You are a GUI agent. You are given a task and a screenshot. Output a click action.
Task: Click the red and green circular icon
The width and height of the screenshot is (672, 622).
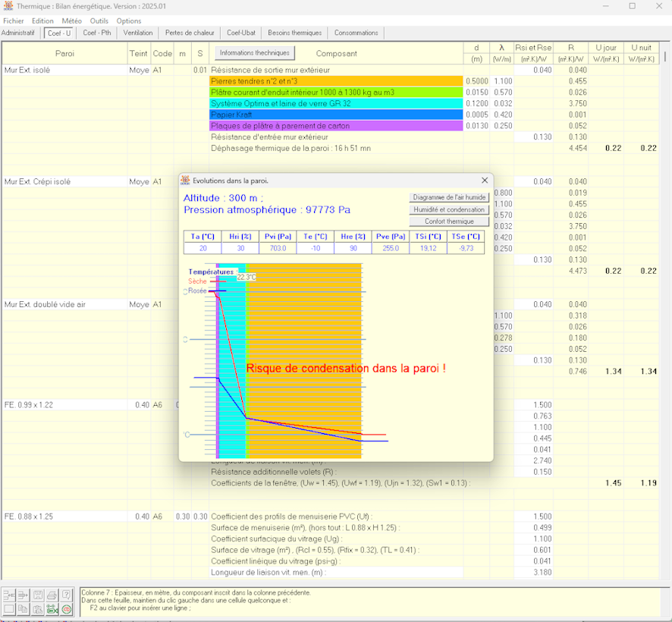pos(66,609)
